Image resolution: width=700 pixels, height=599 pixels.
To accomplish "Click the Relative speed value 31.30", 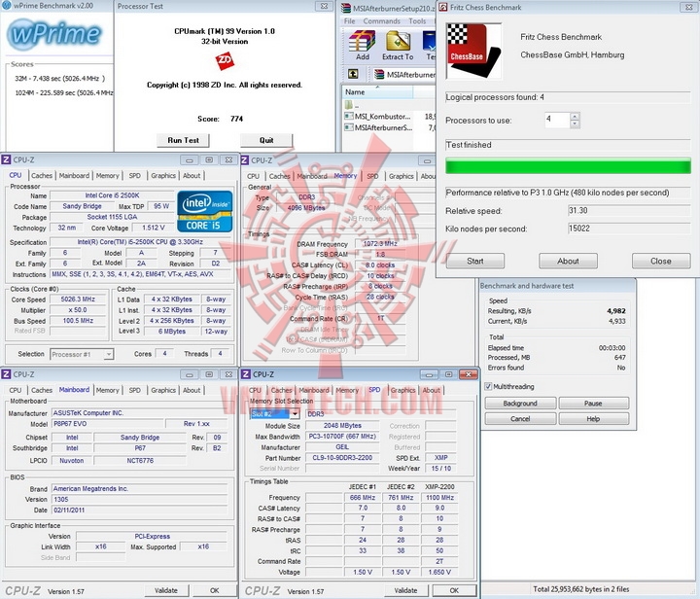I will (x=629, y=211).
